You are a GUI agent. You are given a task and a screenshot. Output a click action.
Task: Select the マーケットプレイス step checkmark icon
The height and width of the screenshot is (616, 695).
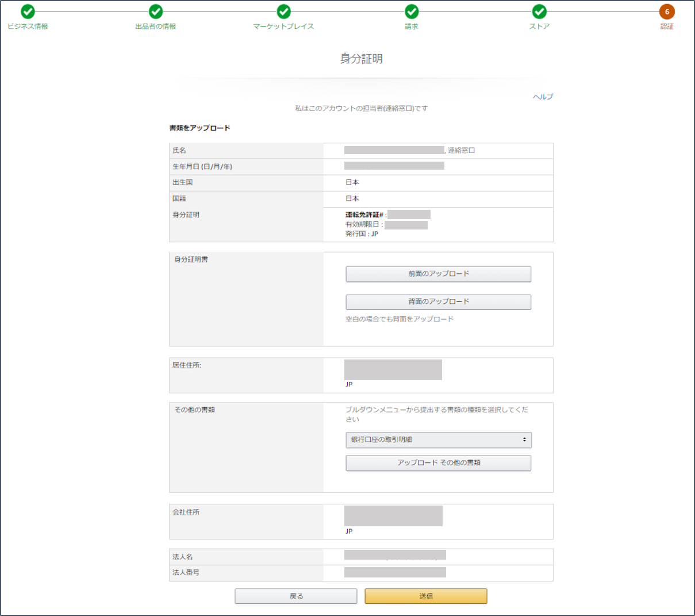click(x=283, y=12)
